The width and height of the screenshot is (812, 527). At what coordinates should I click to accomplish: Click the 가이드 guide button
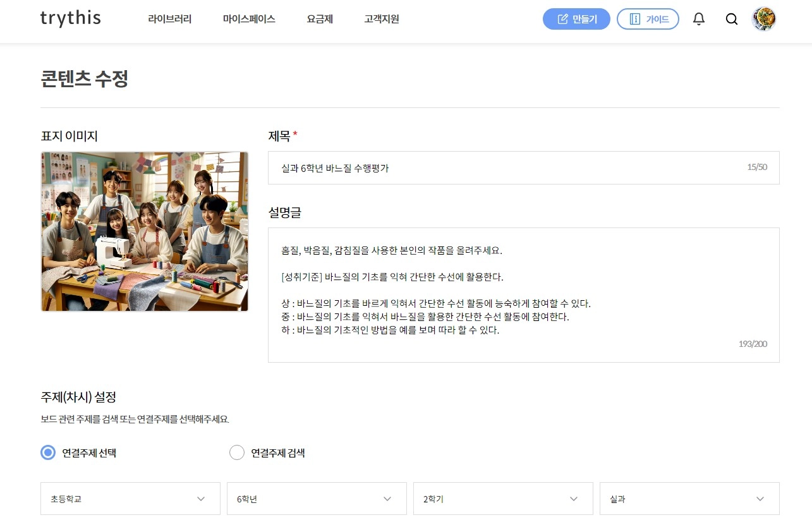[x=648, y=19]
